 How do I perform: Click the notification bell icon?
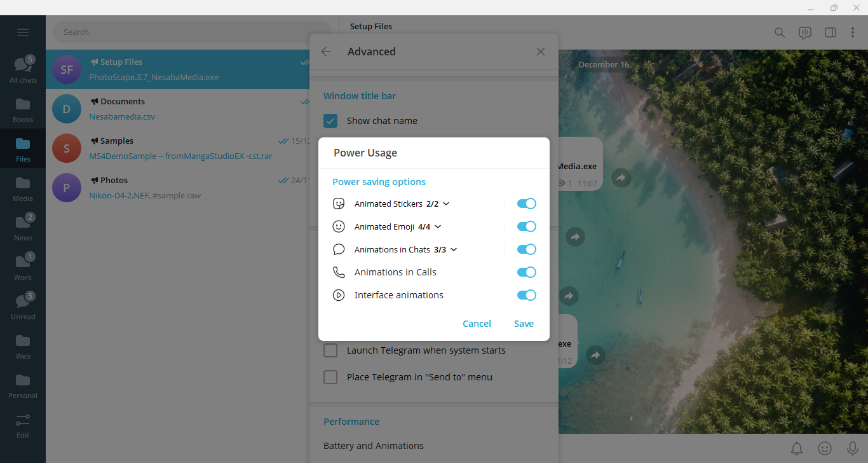click(797, 448)
